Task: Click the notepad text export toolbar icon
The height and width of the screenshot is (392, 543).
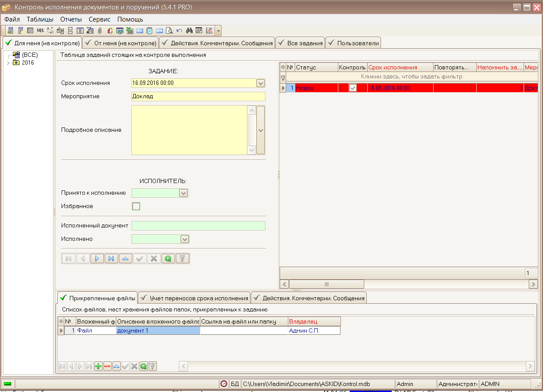Action: click(149, 31)
